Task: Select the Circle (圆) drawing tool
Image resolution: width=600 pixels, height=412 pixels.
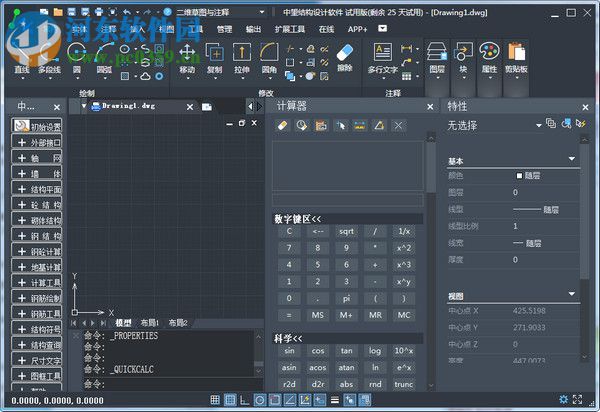Action: [x=77, y=59]
